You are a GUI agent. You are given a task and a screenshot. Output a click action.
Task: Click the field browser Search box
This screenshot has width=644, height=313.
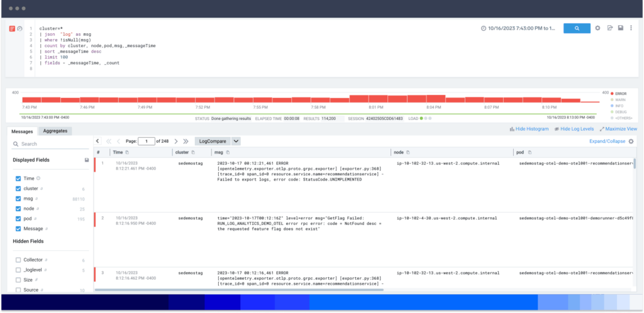[50, 144]
